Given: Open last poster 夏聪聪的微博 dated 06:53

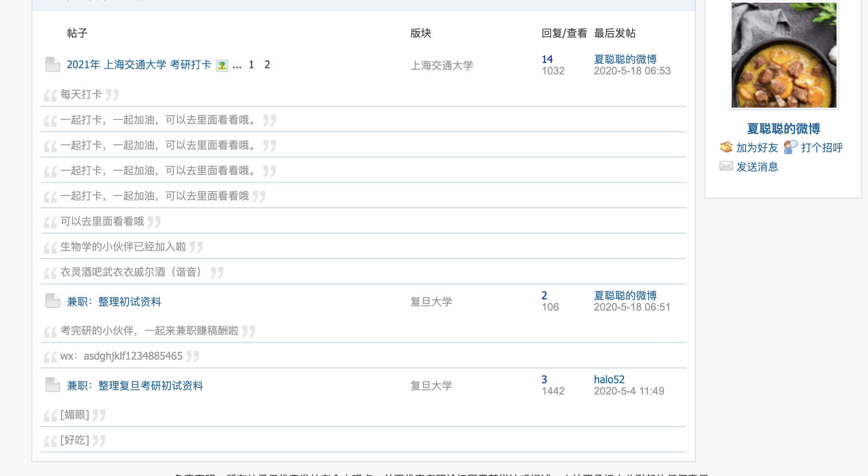Looking at the screenshot, I should (x=625, y=59).
